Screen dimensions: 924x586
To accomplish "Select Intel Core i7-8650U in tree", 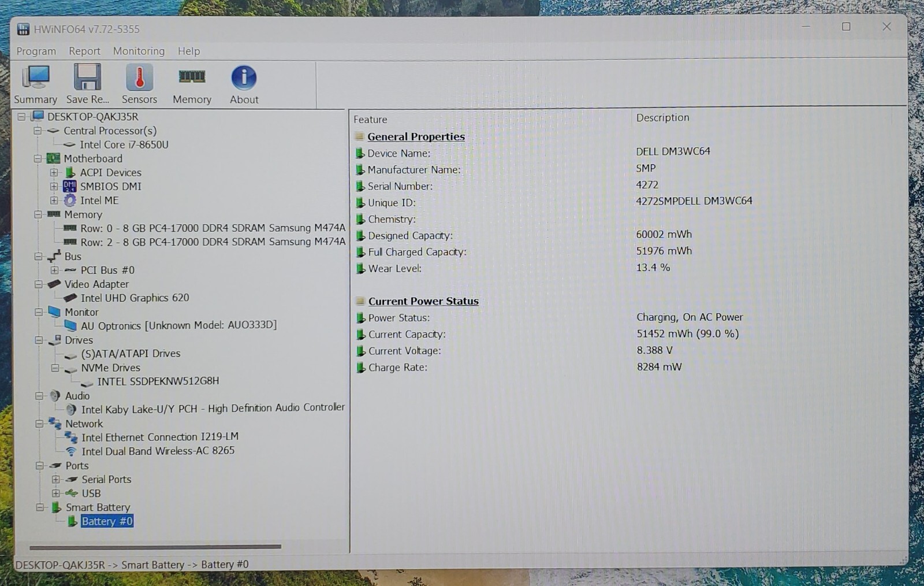I will (124, 144).
